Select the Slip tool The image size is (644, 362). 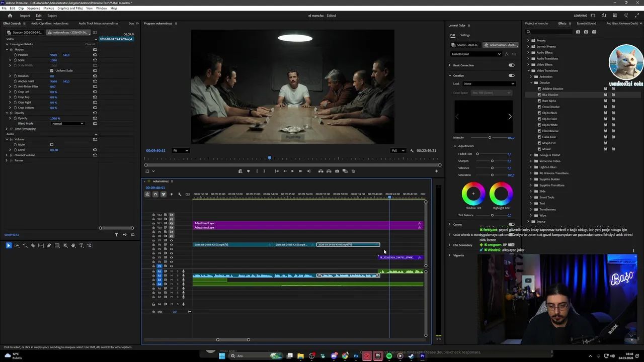41,245
